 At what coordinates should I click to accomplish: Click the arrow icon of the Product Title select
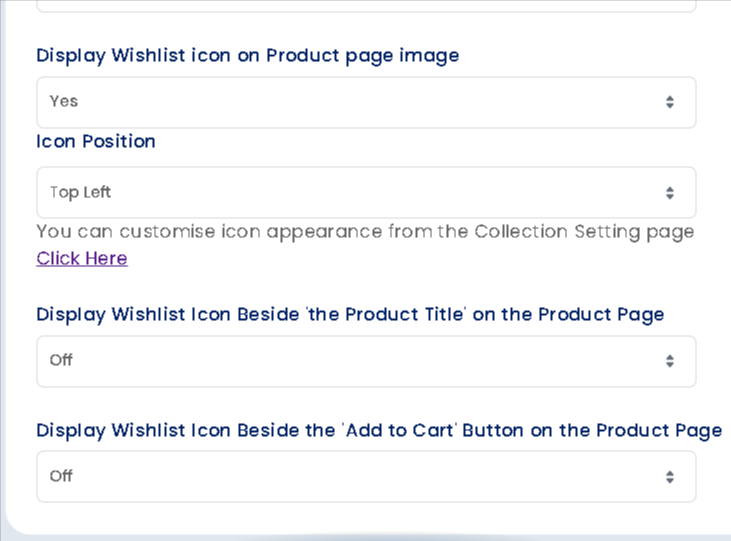(669, 361)
